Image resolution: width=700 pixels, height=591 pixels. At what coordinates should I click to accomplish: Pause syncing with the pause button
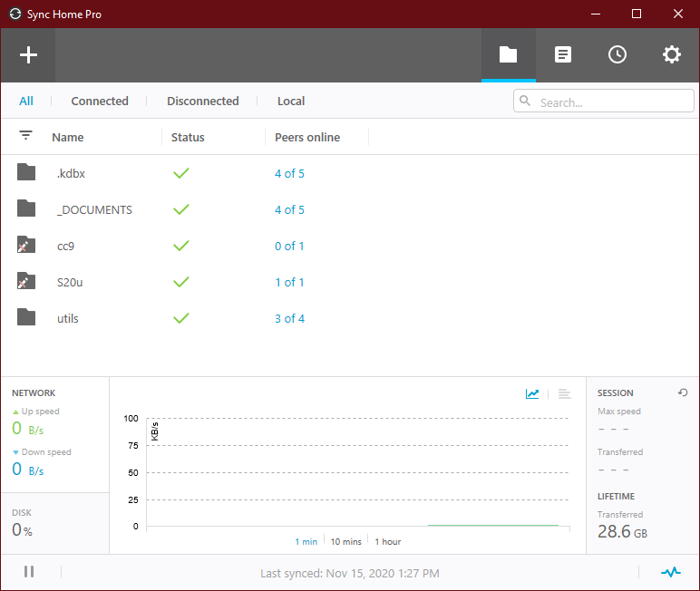click(x=29, y=571)
